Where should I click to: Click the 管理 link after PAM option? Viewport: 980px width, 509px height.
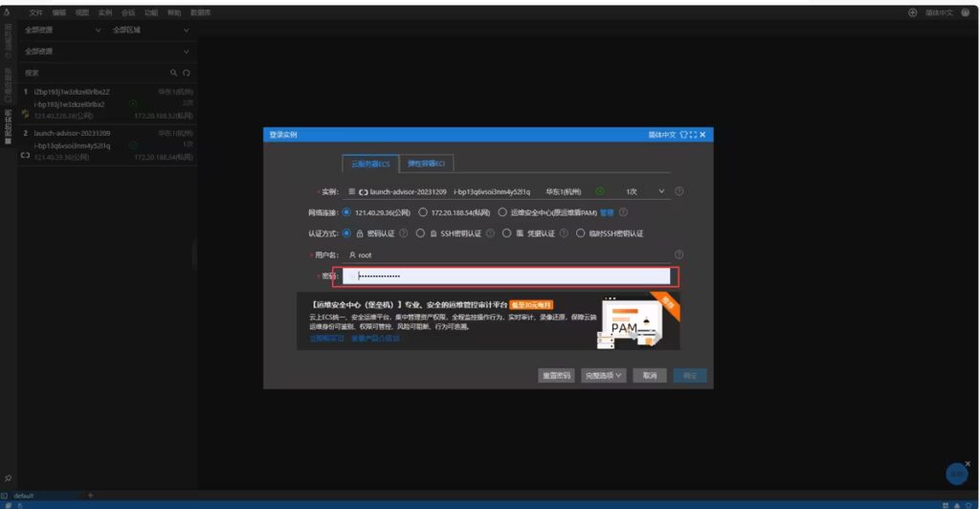click(x=607, y=212)
